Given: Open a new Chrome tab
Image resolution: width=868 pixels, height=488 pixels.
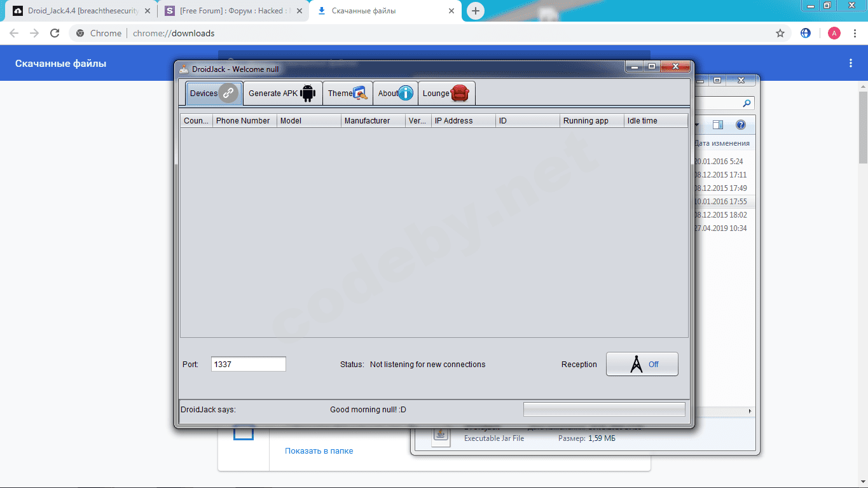Looking at the screenshot, I should (x=475, y=11).
